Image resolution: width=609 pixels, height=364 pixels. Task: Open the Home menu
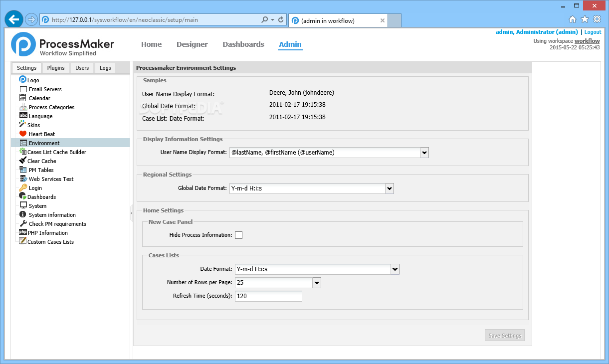tap(152, 44)
